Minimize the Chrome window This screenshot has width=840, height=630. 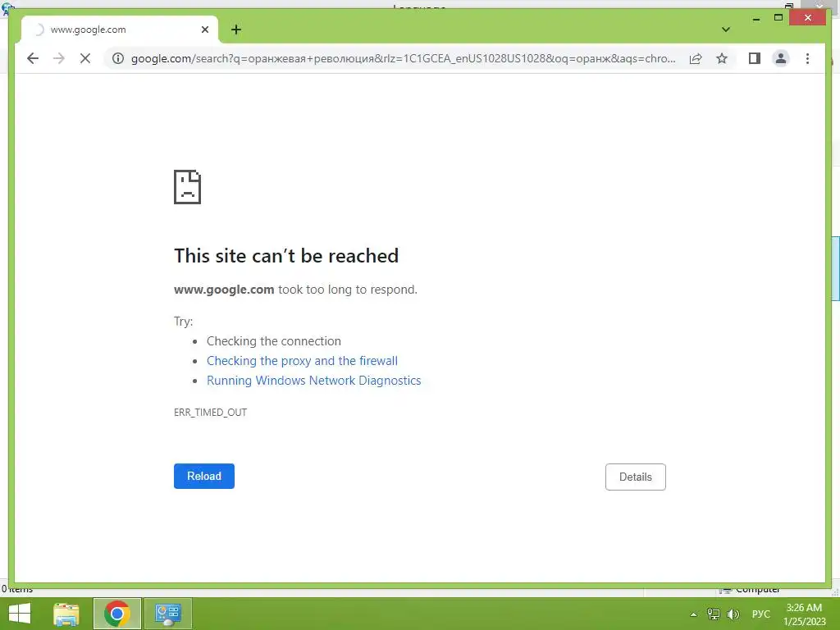[756, 18]
